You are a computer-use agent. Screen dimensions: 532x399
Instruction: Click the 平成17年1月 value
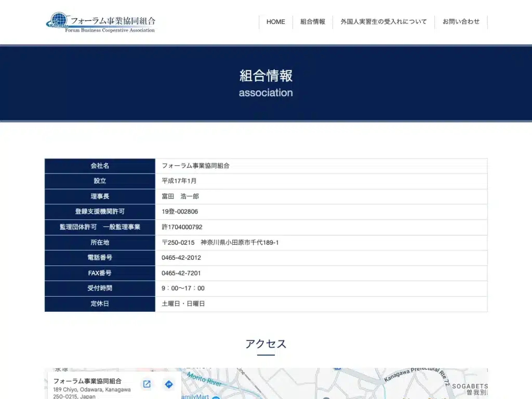click(179, 181)
